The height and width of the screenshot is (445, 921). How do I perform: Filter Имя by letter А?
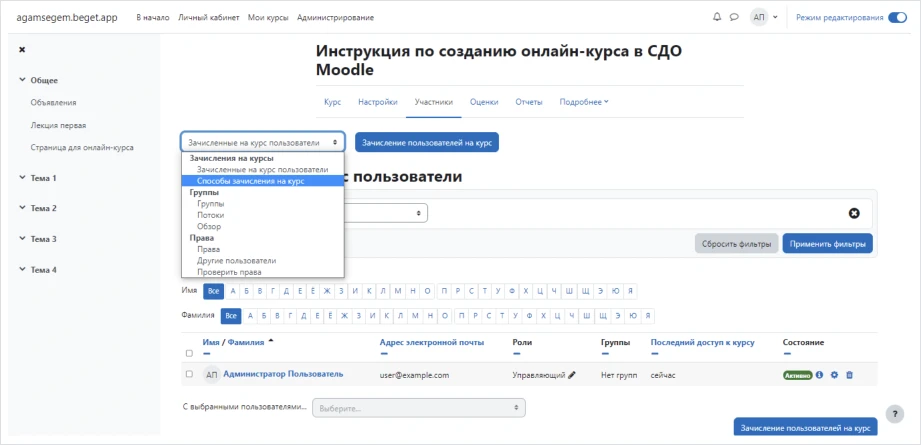232,291
